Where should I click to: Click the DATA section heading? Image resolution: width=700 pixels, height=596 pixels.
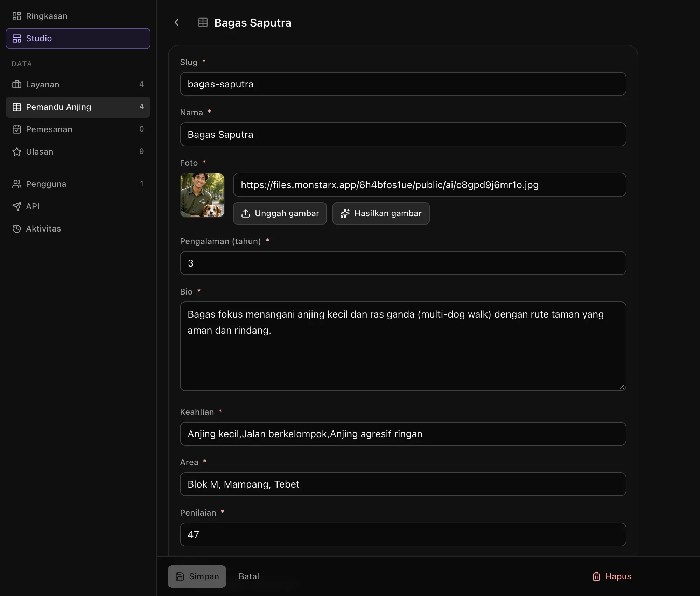pyautogui.click(x=22, y=64)
